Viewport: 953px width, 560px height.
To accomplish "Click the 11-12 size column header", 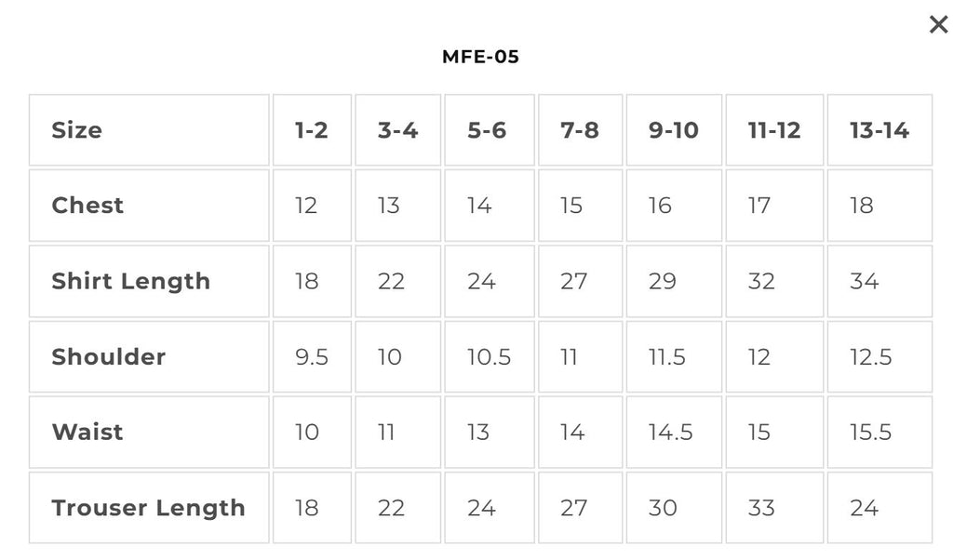I will tap(774, 130).
